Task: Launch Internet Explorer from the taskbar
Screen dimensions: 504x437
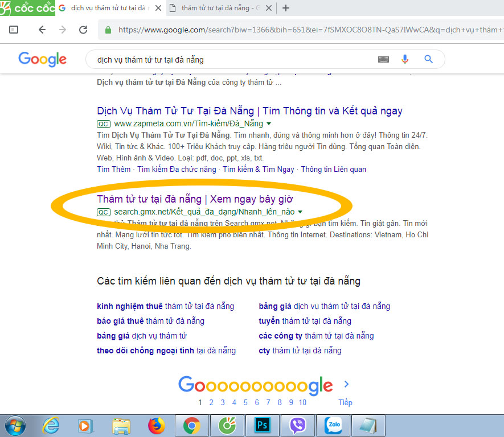Action: [51, 426]
